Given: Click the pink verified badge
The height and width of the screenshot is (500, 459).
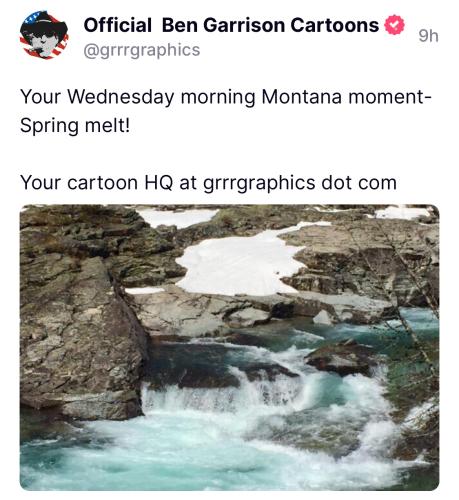Looking at the screenshot, I should click(x=395, y=25).
